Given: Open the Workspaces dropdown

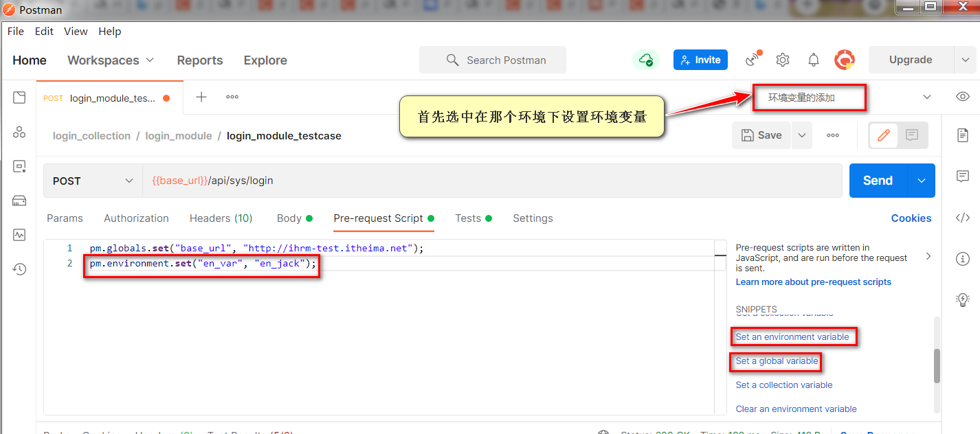Looking at the screenshot, I should tap(111, 60).
